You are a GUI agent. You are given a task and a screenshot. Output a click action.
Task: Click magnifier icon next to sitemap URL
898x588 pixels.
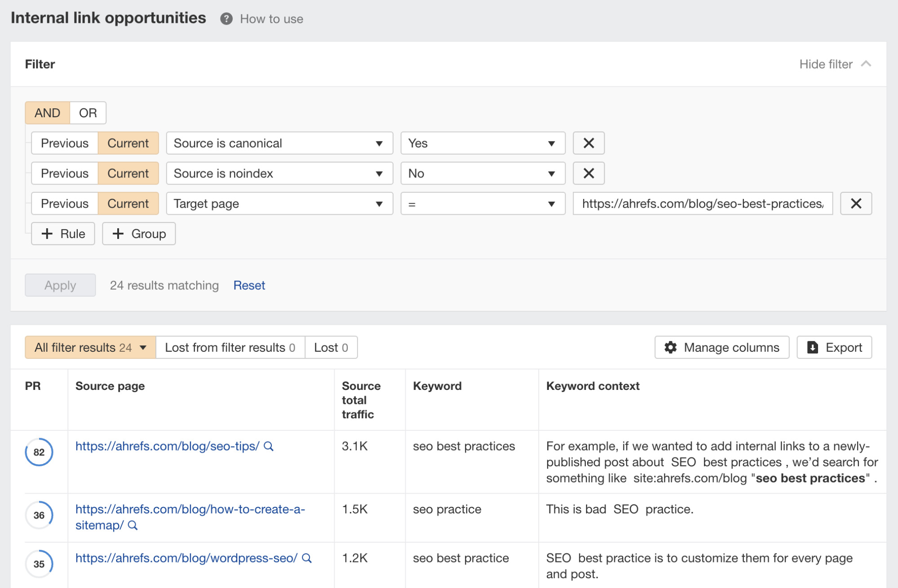[x=133, y=526]
